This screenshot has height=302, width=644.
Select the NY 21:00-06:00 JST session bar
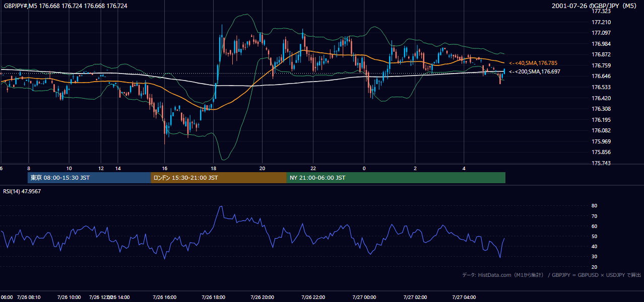[x=396, y=178]
